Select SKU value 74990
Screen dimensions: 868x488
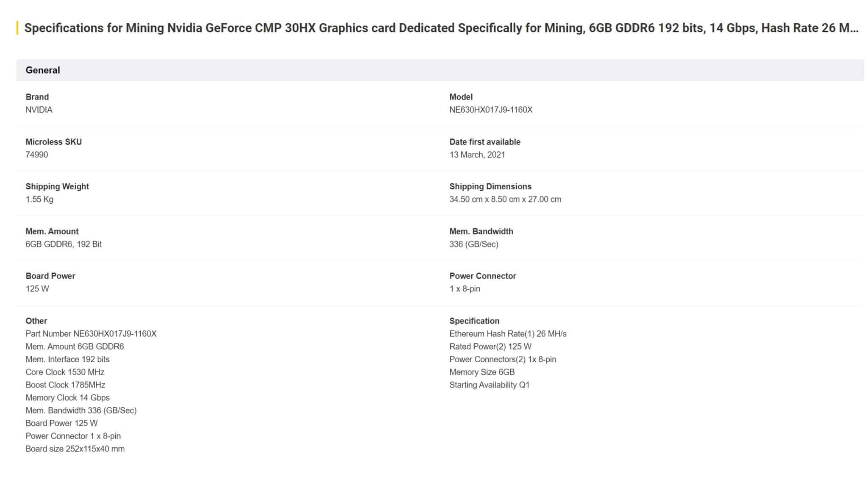click(x=37, y=155)
